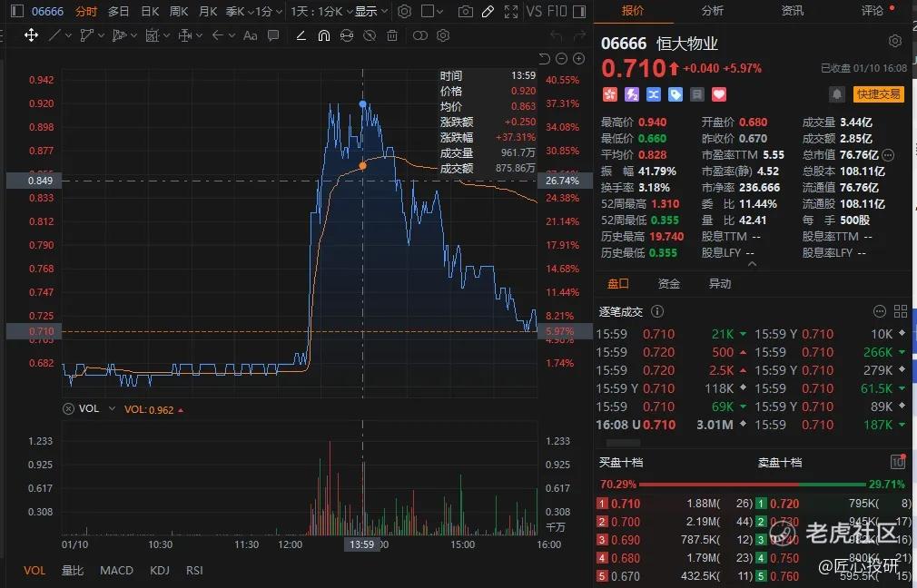917x588 pixels.
Task: Open the 分析 analysis tab
Action: coord(713,11)
